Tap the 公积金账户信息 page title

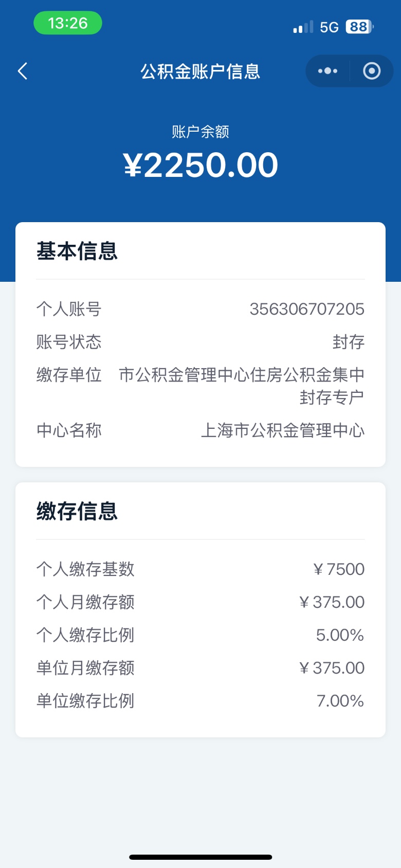pos(200,71)
